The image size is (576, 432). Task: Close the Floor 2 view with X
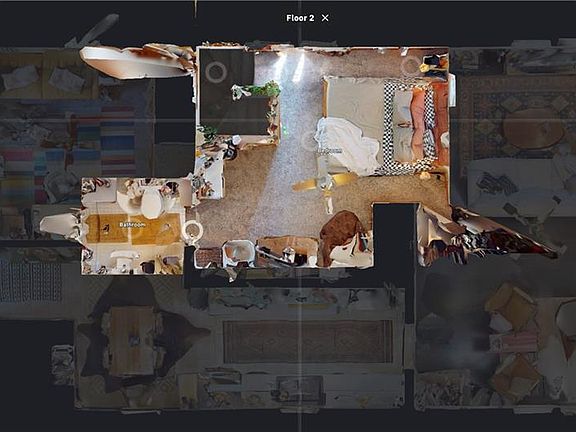325,18
